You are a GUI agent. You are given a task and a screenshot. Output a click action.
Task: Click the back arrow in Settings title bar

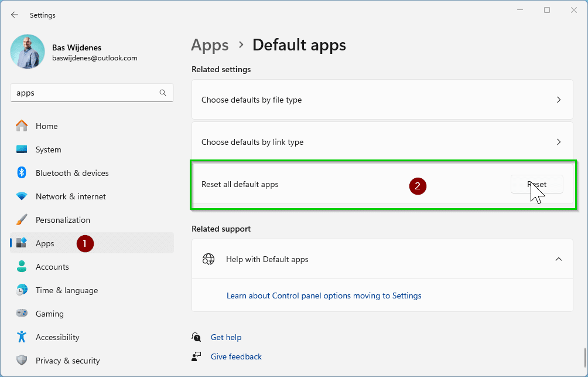pos(15,15)
